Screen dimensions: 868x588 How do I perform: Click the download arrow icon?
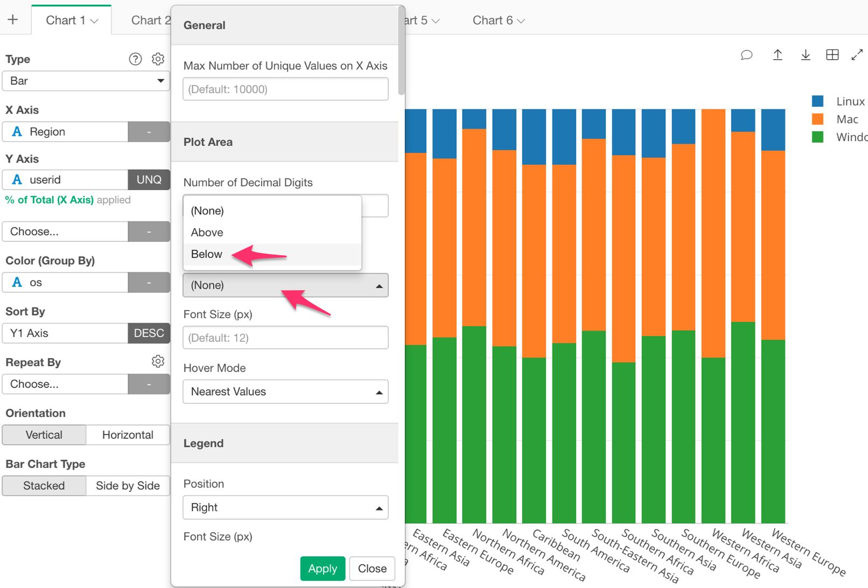805,55
